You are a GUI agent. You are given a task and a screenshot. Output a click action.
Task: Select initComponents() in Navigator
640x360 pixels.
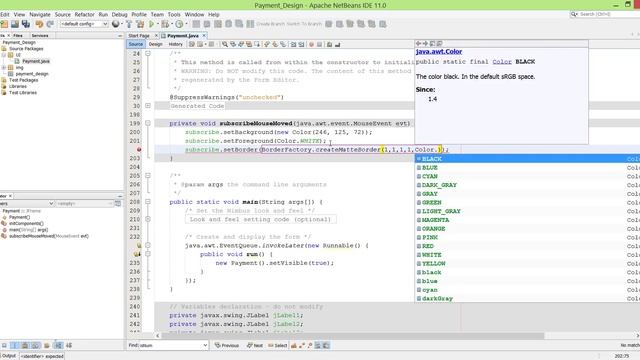(x=26, y=223)
